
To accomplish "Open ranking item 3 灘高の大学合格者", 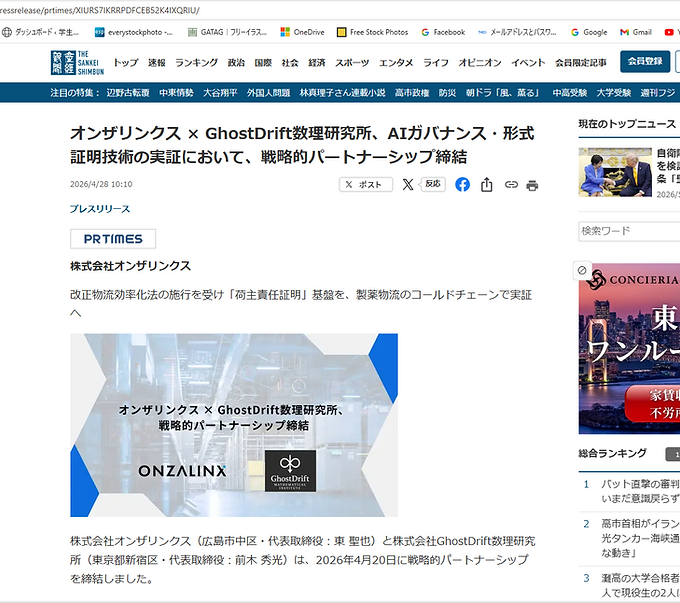I will point(640,585).
